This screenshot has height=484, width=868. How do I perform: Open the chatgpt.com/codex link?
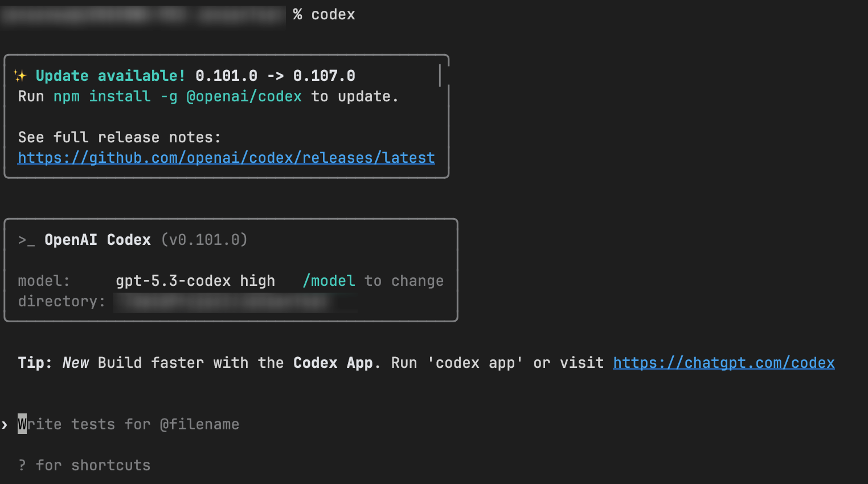click(723, 363)
